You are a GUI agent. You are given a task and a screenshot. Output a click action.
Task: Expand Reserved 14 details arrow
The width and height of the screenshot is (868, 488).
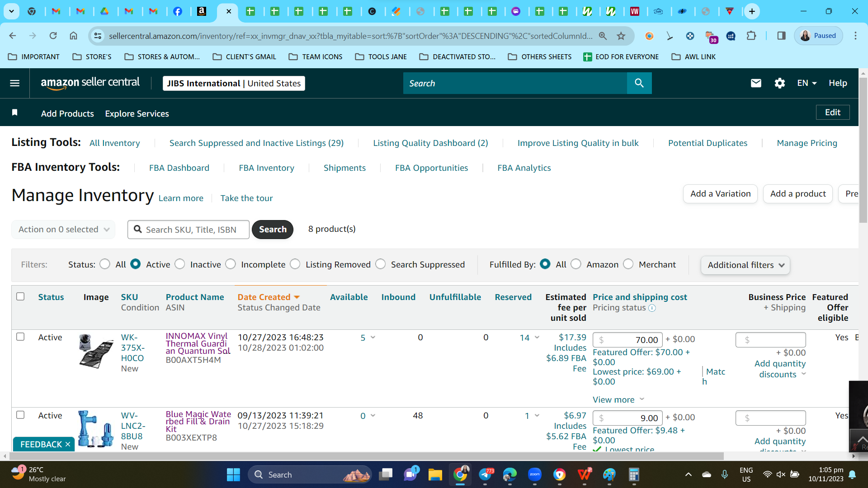point(537,338)
